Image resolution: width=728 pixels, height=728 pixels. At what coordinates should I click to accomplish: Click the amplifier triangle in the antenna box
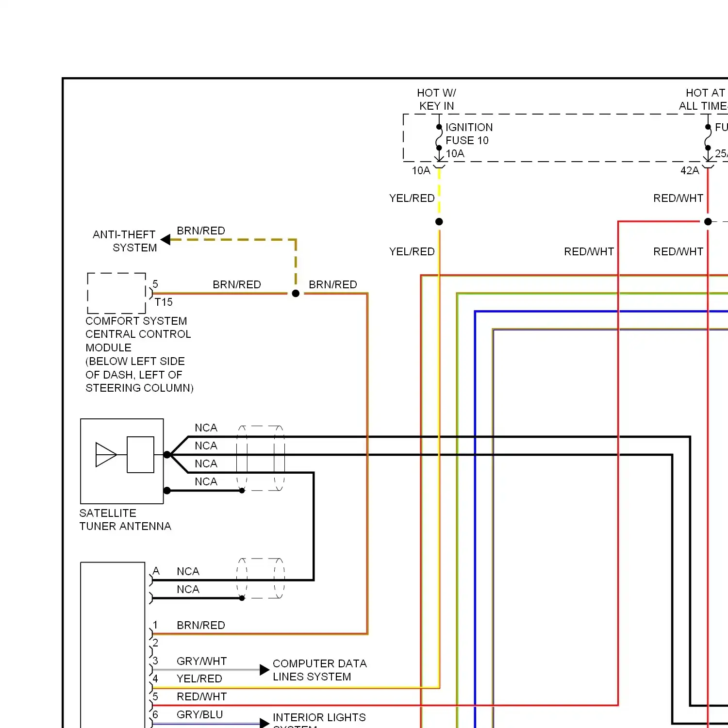pyautogui.click(x=106, y=455)
